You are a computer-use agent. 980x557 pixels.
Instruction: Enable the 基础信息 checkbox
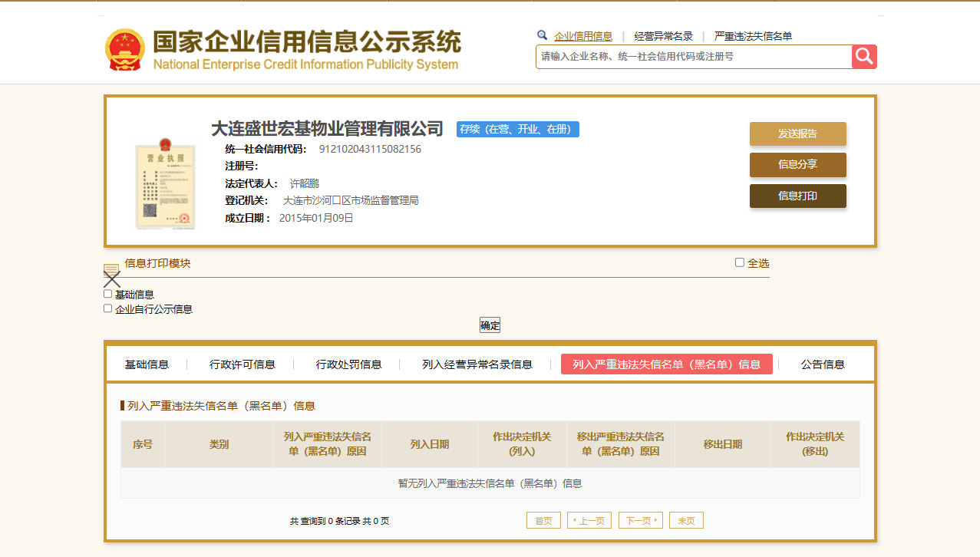tap(108, 294)
